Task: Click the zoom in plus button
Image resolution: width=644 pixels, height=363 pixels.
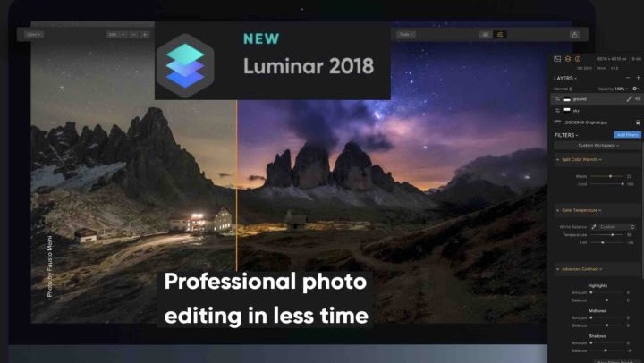Action: 145,35
